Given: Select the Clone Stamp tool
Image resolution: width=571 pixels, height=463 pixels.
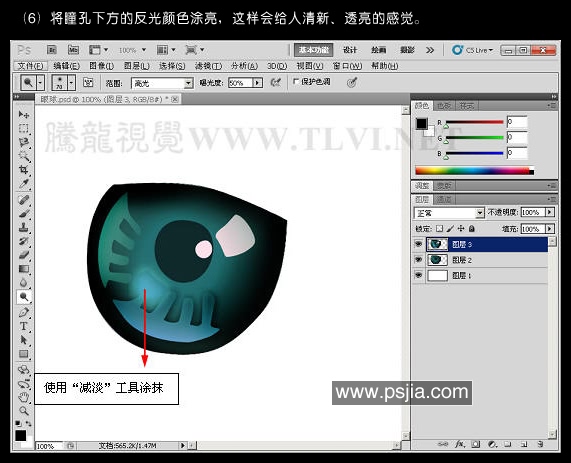Looking at the screenshot, I should click(24, 227).
